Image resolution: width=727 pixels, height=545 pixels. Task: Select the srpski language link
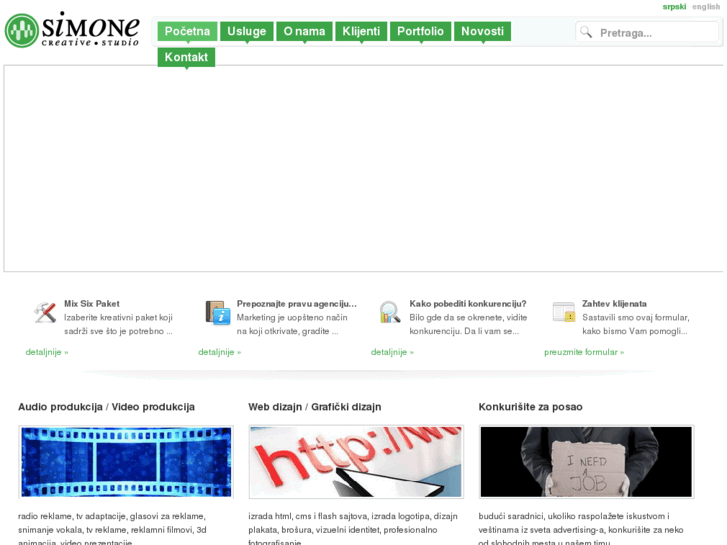pos(674,6)
